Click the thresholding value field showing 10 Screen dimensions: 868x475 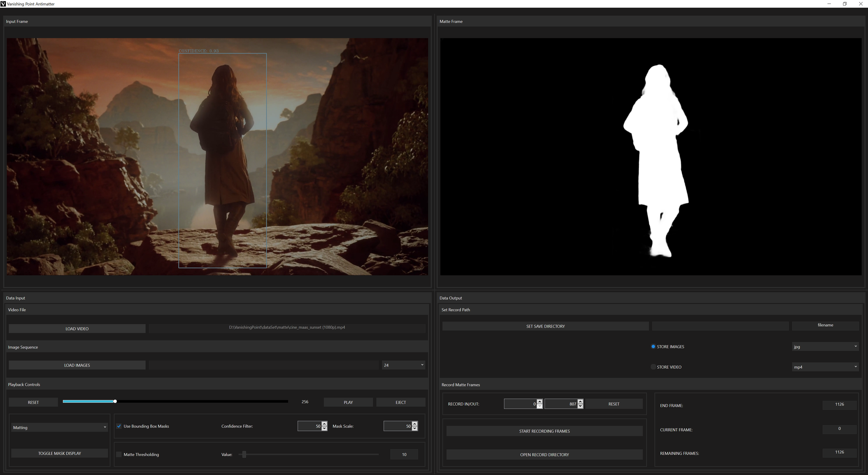[x=404, y=454]
